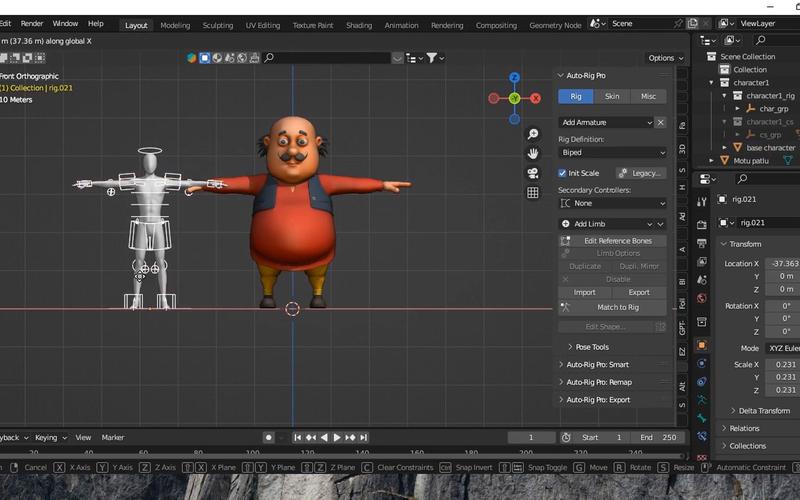Click the Legacy... button
Image resolution: width=800 pixels, height=500 pixels.
(x=641, y=173)
